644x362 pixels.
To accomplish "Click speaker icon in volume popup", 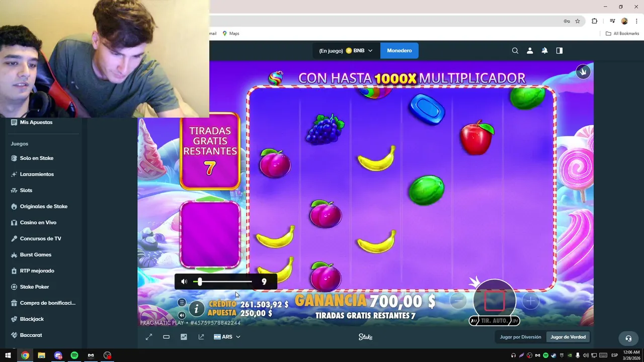I will pyautogui.click(x=184, y=282).
